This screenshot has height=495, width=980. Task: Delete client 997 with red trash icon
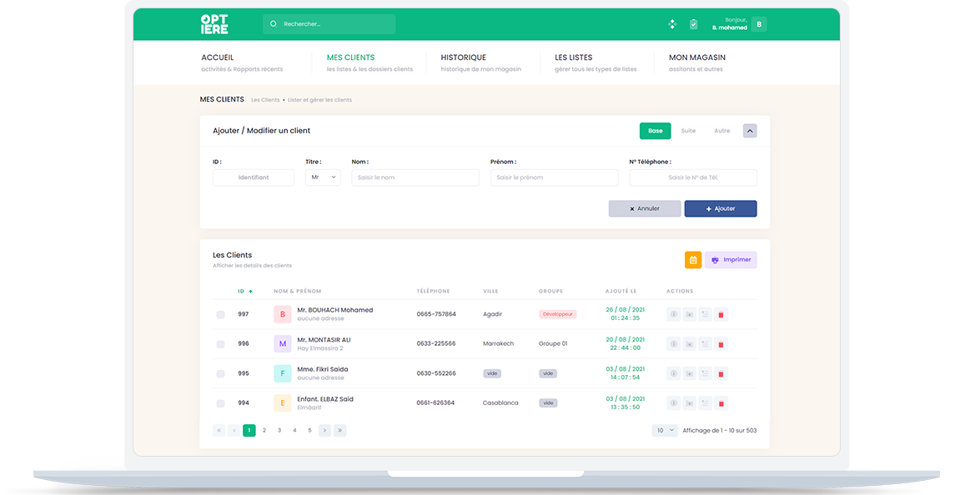pos(721,314)
